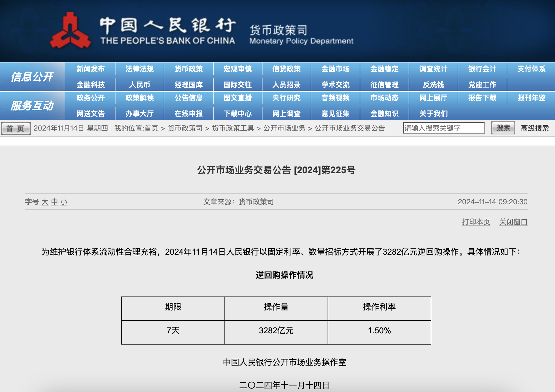Click the People's Bank of China logo

[x=70, y=31]
